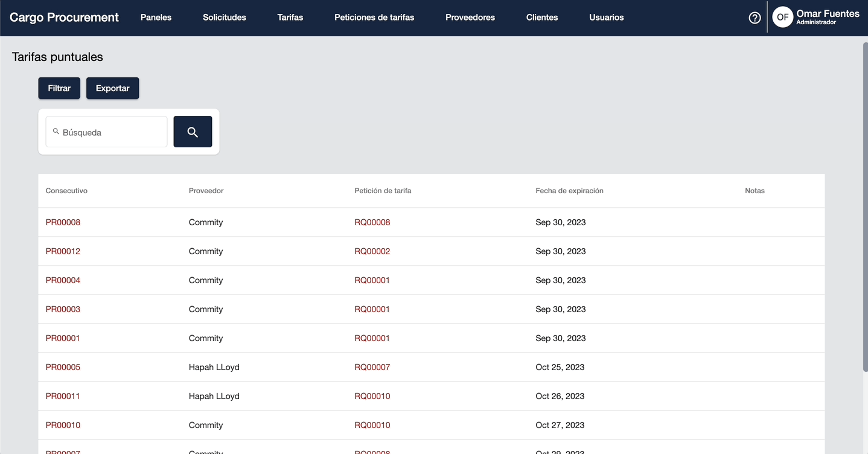This screenshot has width=868, height=454.
Task: Open rate request RQ00002
Action: [372, 251]
